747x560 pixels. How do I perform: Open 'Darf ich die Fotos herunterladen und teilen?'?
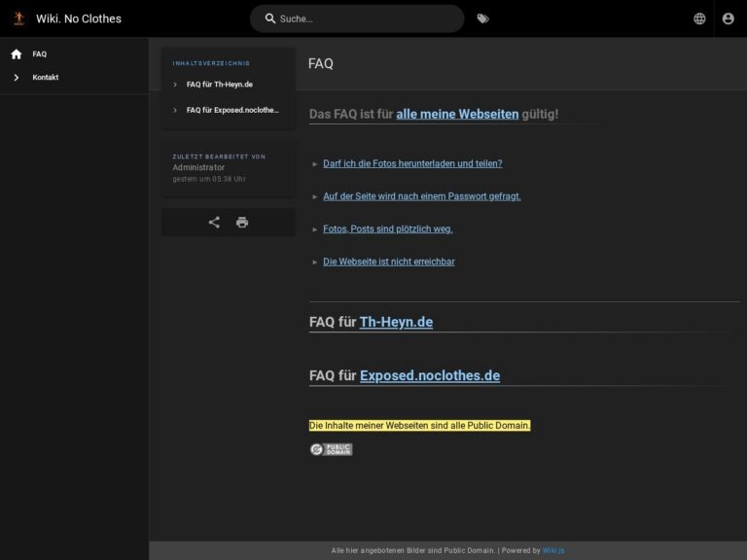(x=412, y=164)
